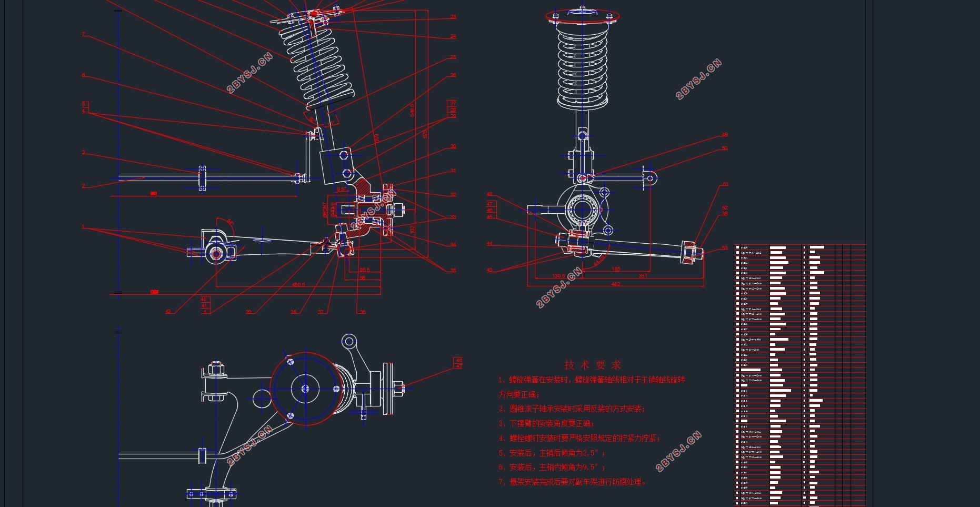The width and height of the screenshot is (980, 507).
Task: Click the 331 dimension value
Action: click(x=643, y=276)
